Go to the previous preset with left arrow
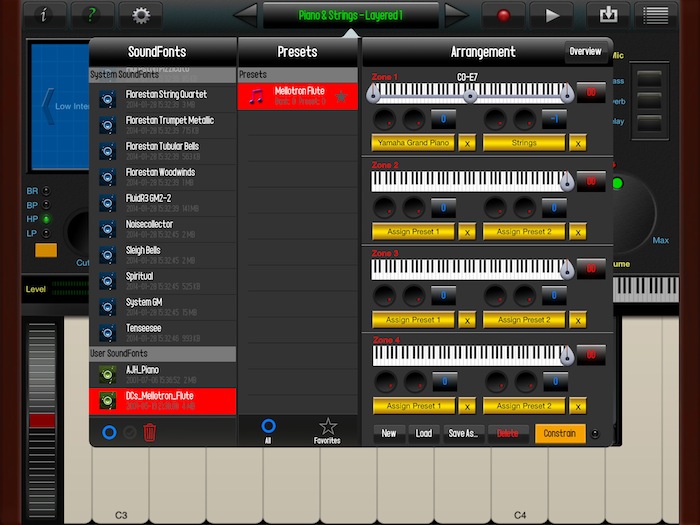 245,15
